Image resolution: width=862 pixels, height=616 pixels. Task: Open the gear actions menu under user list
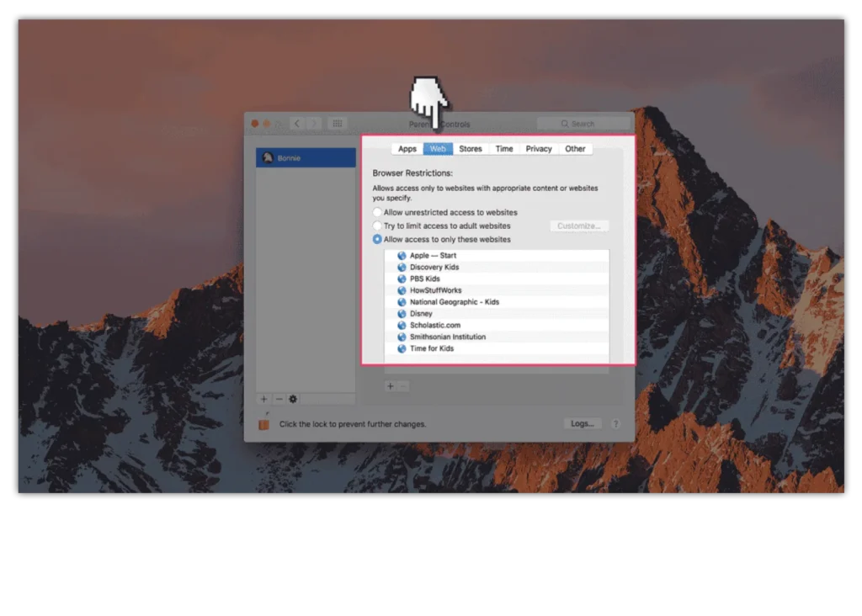point(293,399)
